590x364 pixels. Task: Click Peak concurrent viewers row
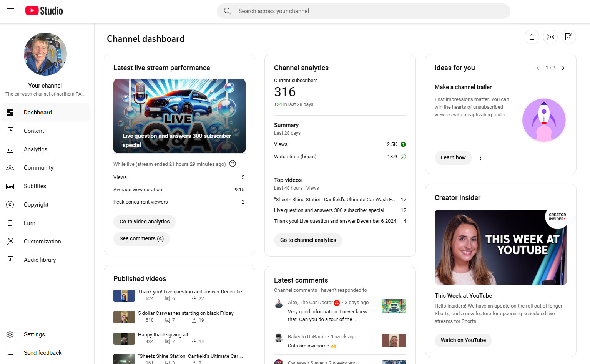[x=179, y=202]
